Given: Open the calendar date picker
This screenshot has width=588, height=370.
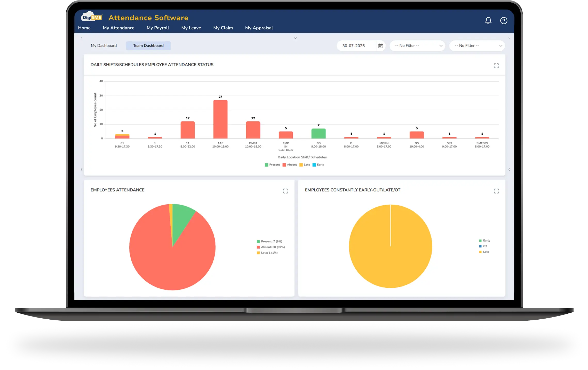Looking at the screenshot, I should point(380,45).
